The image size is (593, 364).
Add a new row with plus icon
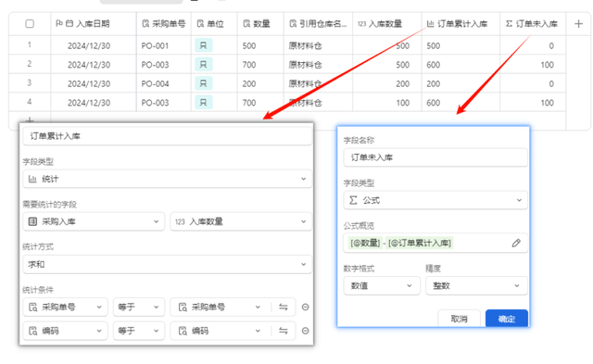pyautogui.click(x=30, y=120)
